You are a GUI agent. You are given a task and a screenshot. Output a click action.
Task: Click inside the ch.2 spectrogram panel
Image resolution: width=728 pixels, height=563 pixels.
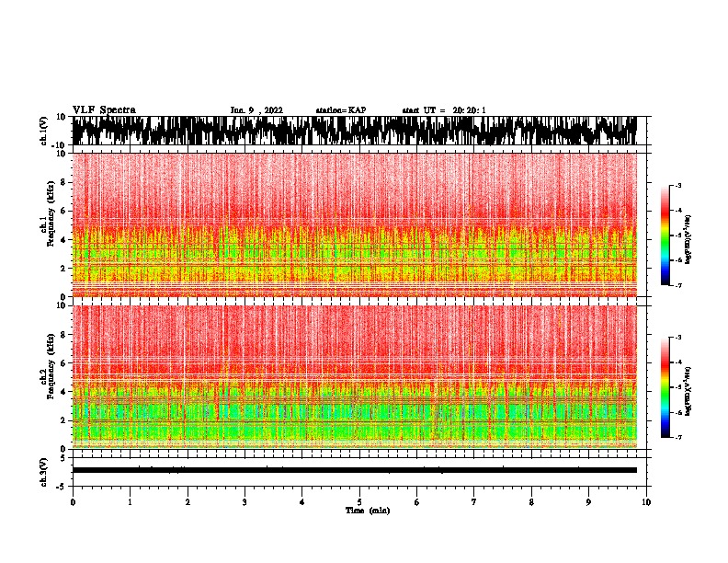[354, 377]
